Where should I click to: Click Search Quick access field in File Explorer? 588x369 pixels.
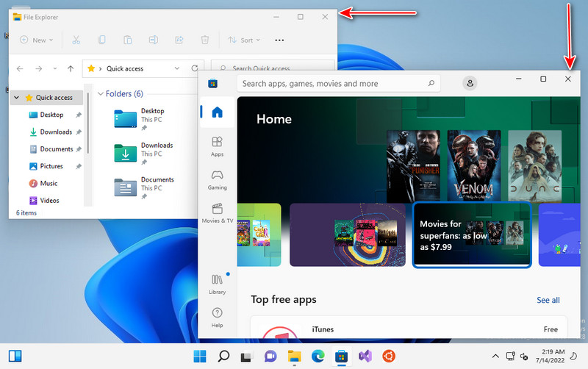273,67
